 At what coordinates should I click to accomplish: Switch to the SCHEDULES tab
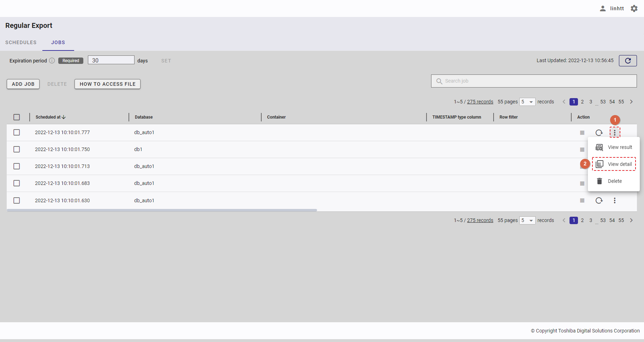tap(21, 42)
